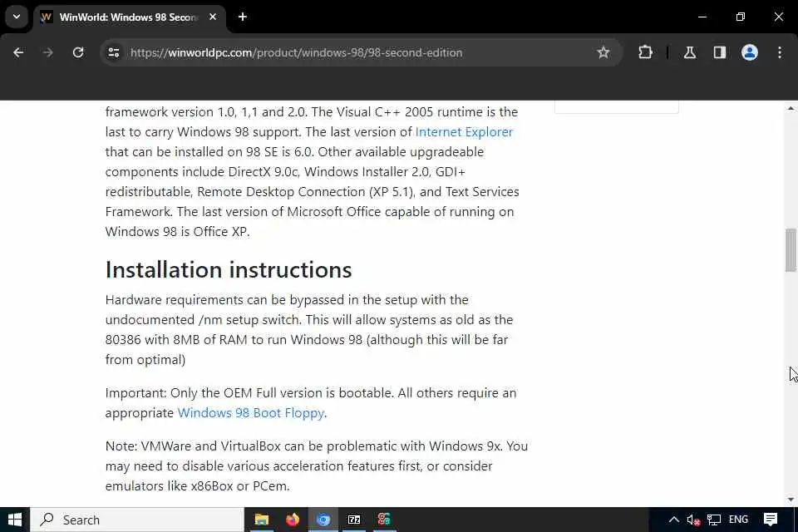Open a new browser tab
Screen dimensions: 798x532
243,17
